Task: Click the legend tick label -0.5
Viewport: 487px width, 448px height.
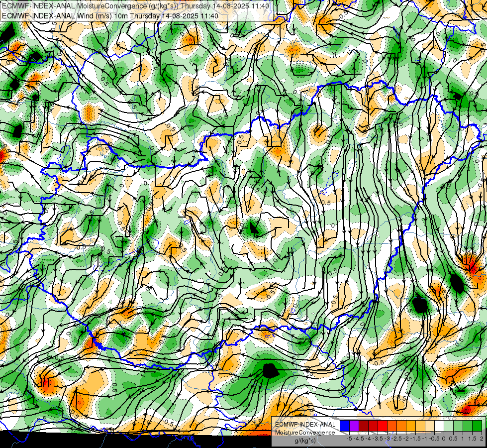Action: [434, 439]
